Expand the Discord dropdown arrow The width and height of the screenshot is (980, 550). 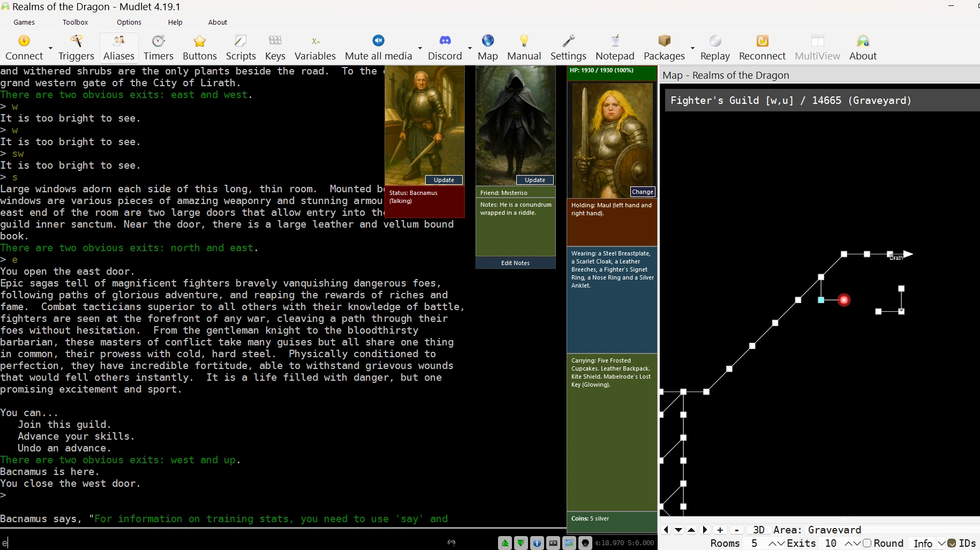470,48
